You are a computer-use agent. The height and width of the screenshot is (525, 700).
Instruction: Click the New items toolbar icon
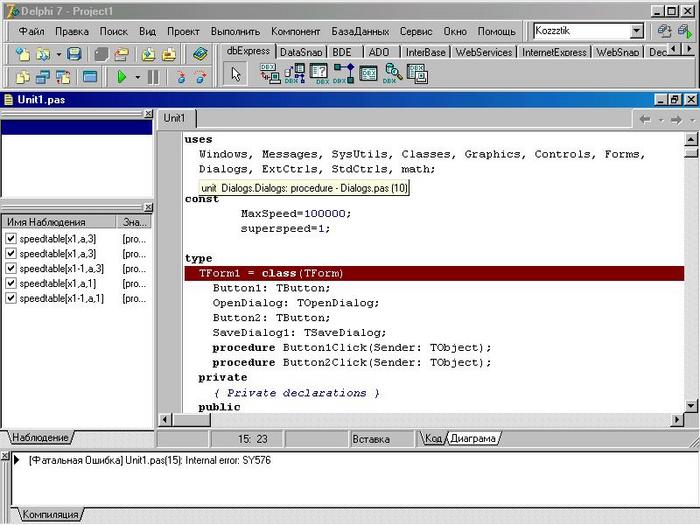point(23,54)
